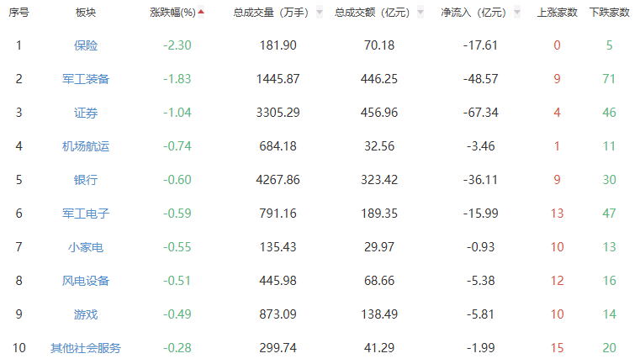Screen dimensions: 640x364
Task: Open the 军工电子 sector link
Action: click(x=86, y=214)
